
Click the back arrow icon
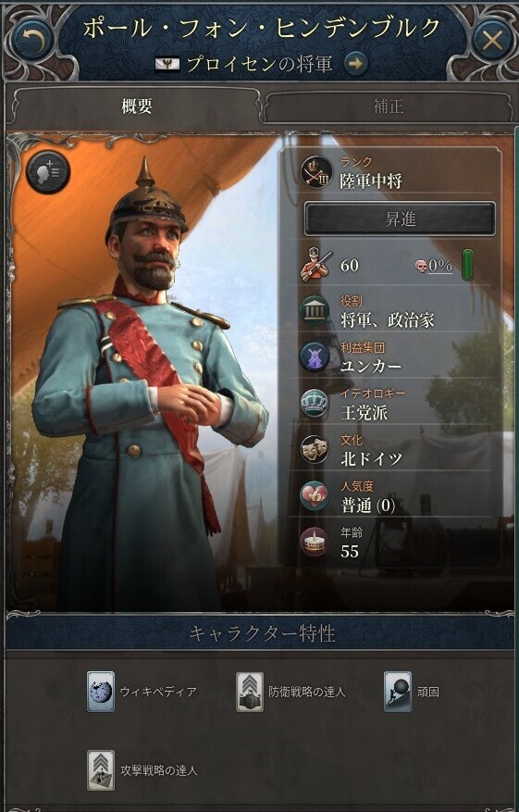[33, 39]
